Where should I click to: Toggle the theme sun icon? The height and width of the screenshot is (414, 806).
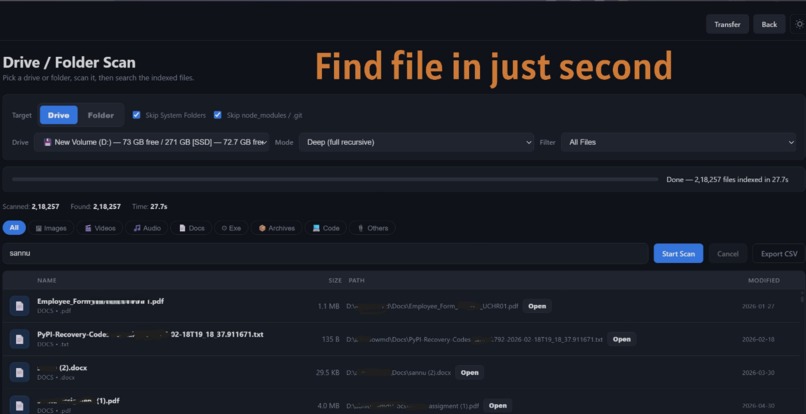(x=799, y=24)
